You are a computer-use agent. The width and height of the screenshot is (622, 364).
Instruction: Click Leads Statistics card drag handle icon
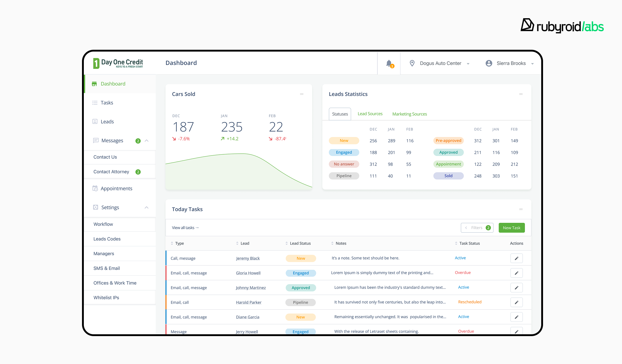pyautogui.click(x=521, y=94)
